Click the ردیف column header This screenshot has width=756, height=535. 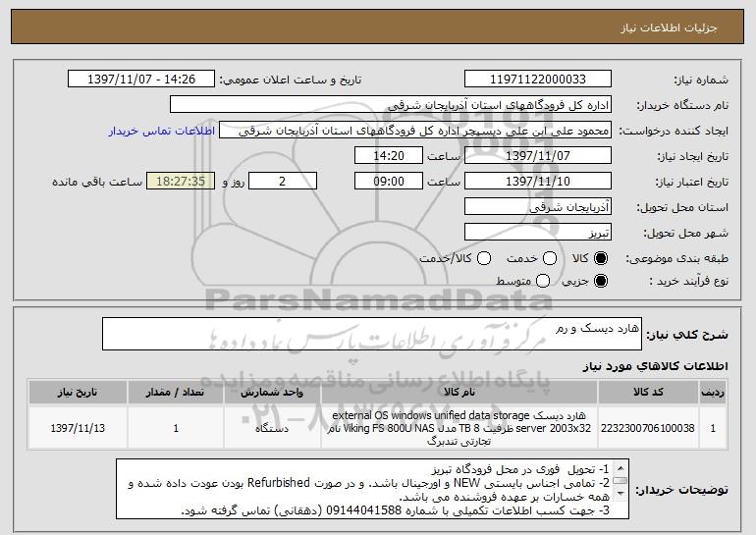tap(713, 393)
